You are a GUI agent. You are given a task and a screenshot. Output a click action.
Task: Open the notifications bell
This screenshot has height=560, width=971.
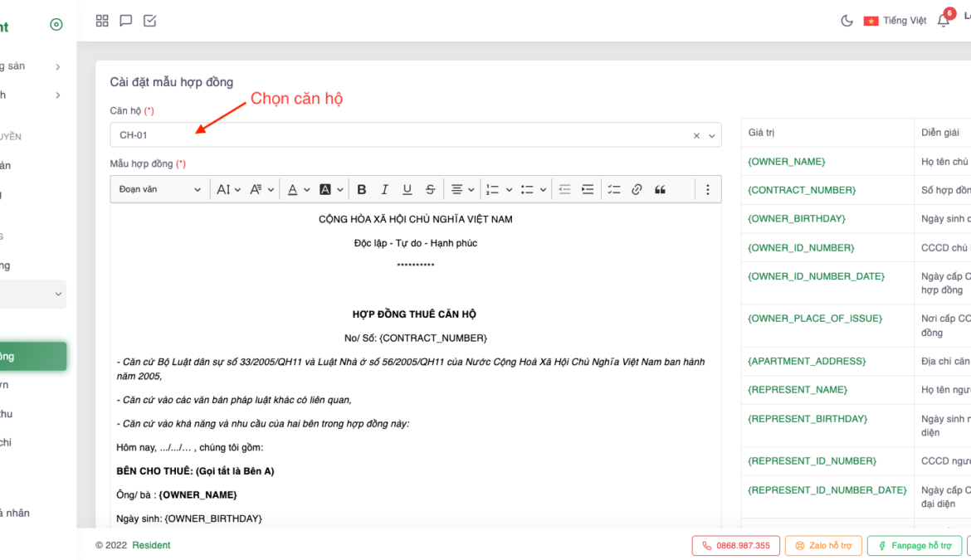[944, 21]
